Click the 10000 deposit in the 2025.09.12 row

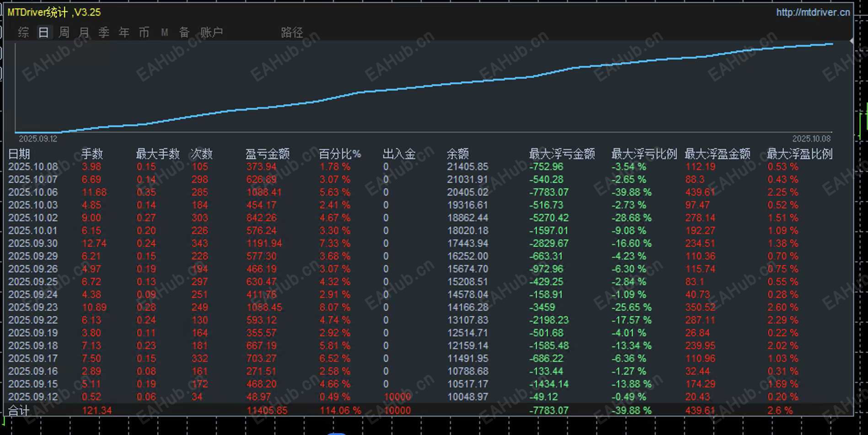397,397
